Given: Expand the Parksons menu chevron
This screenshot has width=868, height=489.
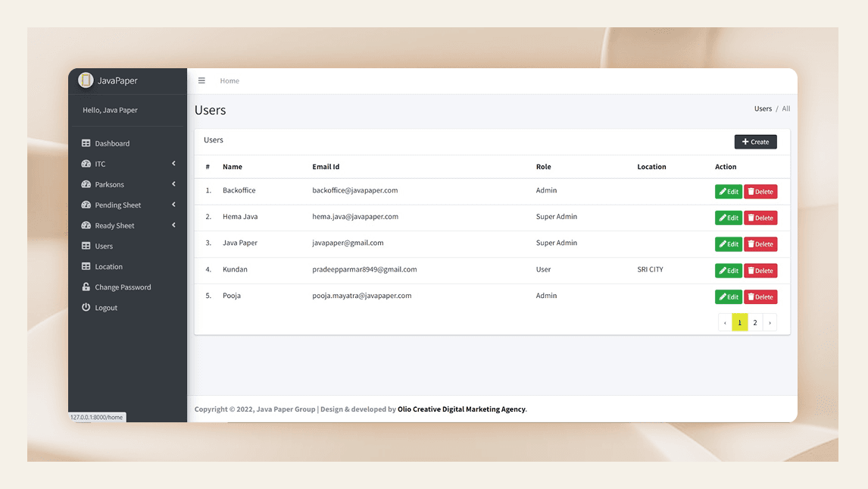Looking at the screenshot, I should tap(173, 183).
